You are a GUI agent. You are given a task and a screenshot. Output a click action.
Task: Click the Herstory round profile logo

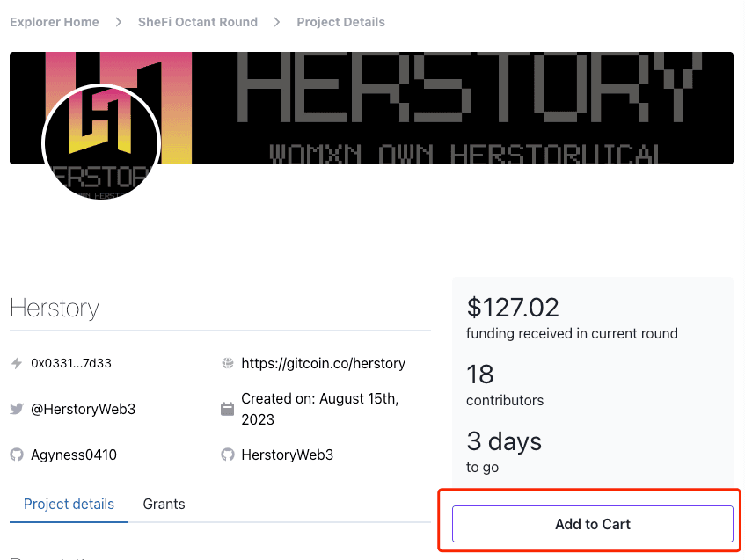[x=101, y=142]
